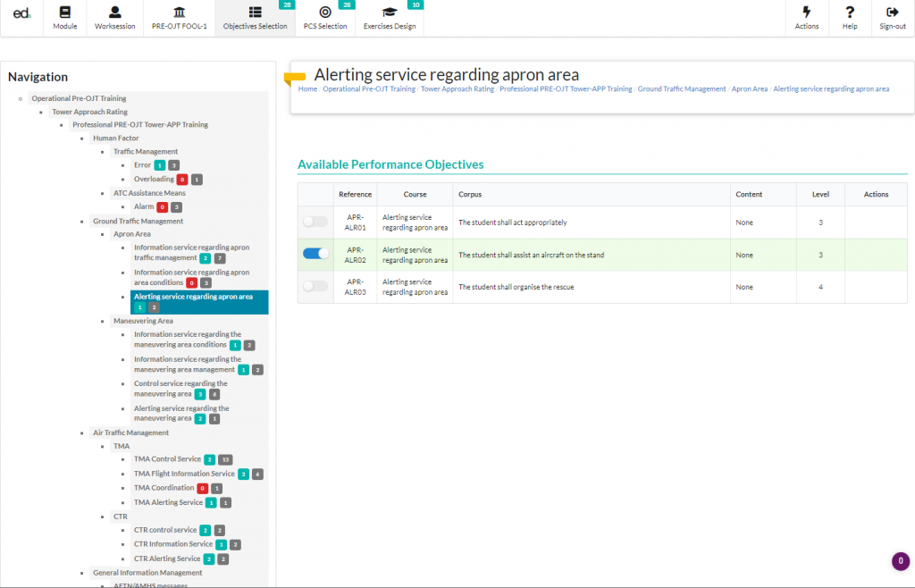Select Human Factor tree node
This screenshot has width=915, height=588.
tap(116, 139)
